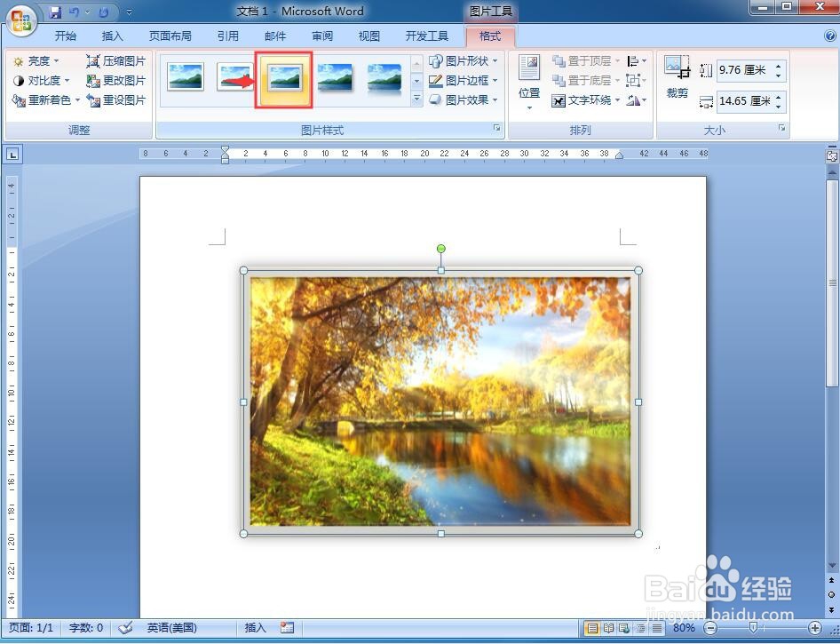Go to next row of picture styles
The image size is (840, 644).
click(x=416, y=81)
